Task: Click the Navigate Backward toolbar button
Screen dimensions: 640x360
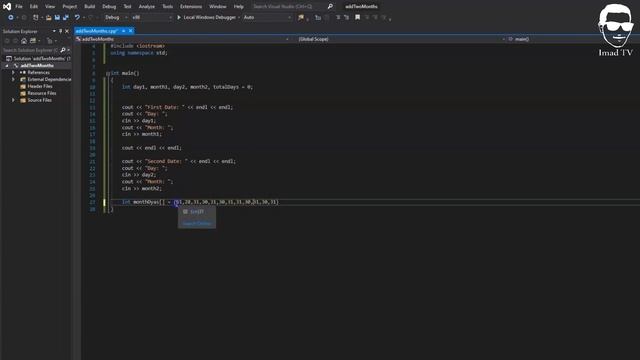Action: point(11,18)
